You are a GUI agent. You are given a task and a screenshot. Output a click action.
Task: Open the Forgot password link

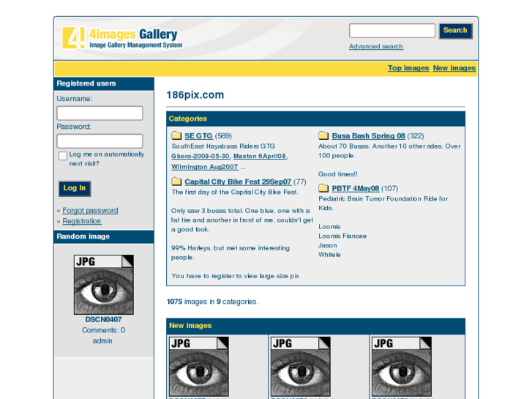90,210
